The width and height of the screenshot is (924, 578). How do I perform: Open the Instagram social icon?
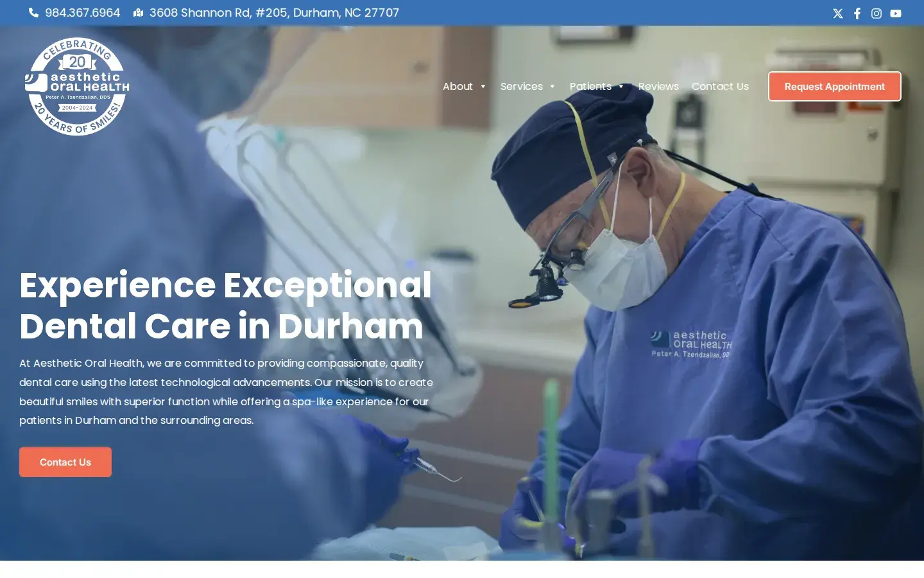877,13
